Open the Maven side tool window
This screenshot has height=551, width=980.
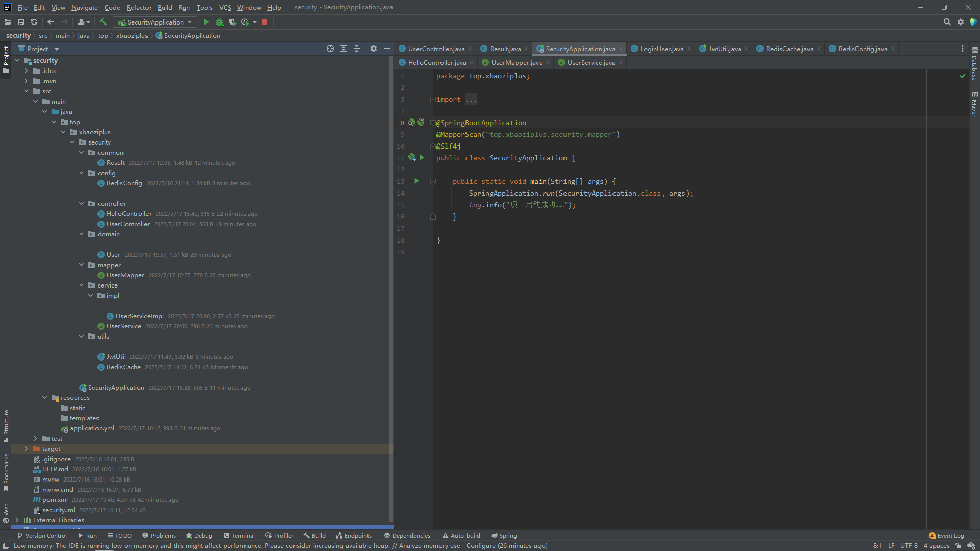coord(974,105)
